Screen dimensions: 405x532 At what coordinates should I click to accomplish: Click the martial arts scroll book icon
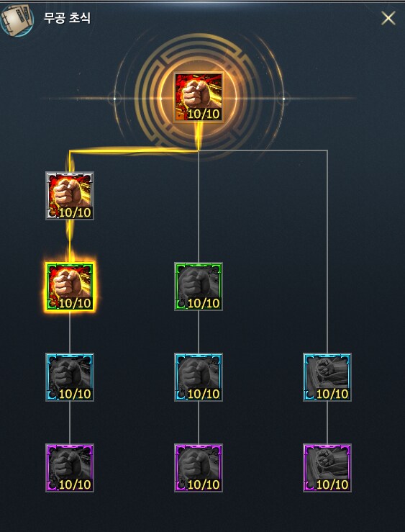click(x=17, y=19)
